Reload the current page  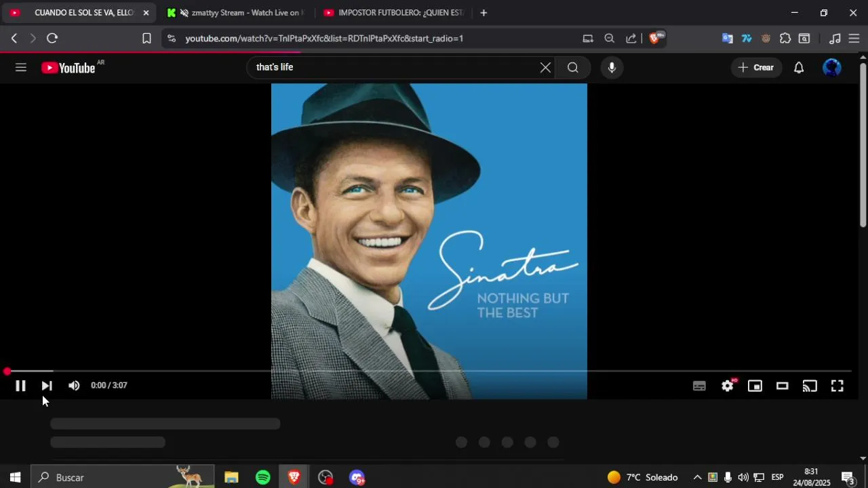pos(52,39)
